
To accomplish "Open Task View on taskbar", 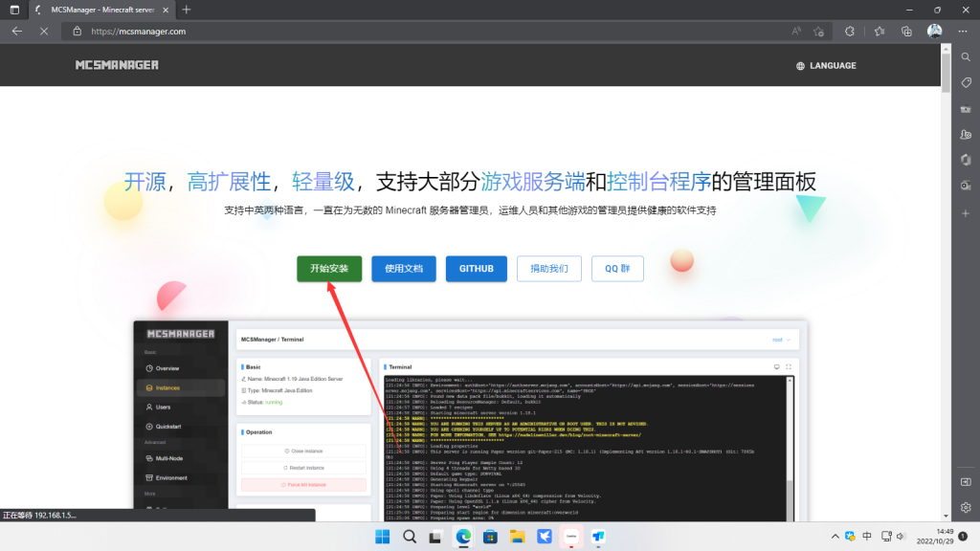I will point(435,537).
